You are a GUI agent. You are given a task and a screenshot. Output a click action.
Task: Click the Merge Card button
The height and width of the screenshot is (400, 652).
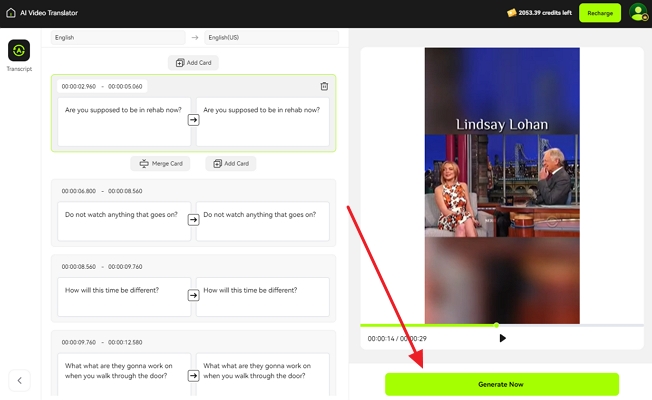[x=160, y=163]
